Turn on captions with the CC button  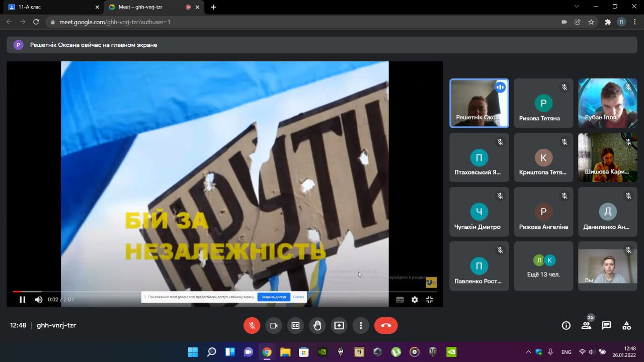coord(295,325)
